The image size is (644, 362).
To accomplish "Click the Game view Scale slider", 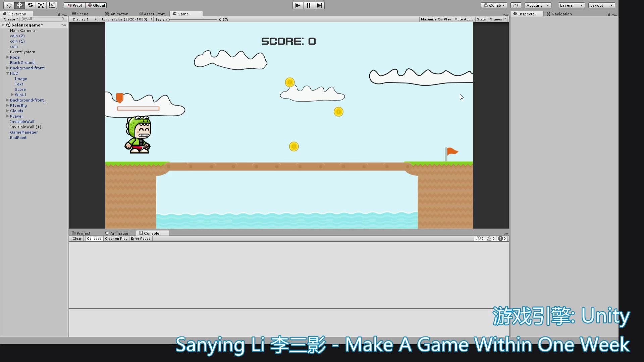I will tap(192, 20).
